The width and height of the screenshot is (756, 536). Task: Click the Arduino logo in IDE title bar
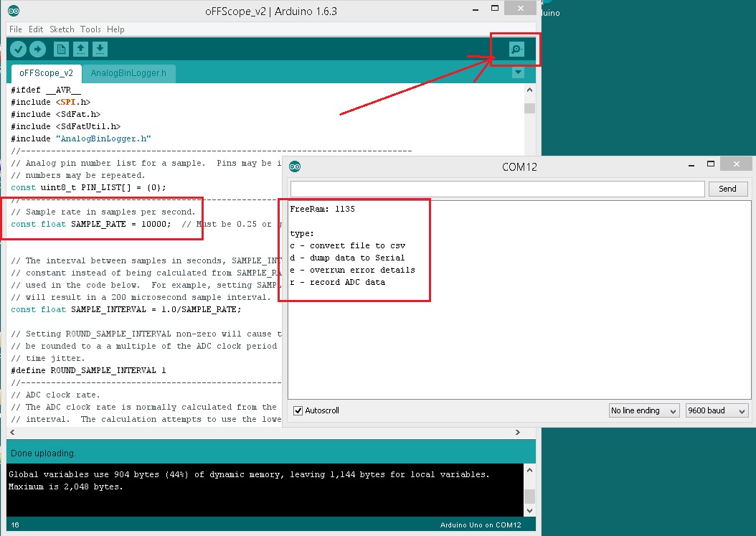click(x=14, y=11)
